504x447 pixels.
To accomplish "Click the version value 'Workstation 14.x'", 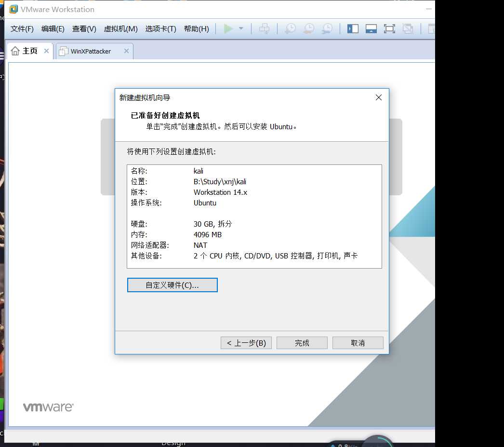I will pyautogui.click(x=220, y=192).
